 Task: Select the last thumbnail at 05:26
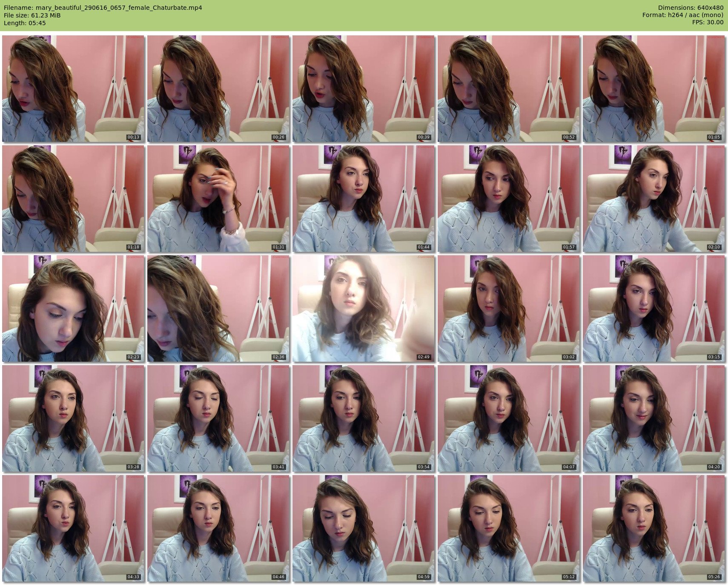point(654,528)
